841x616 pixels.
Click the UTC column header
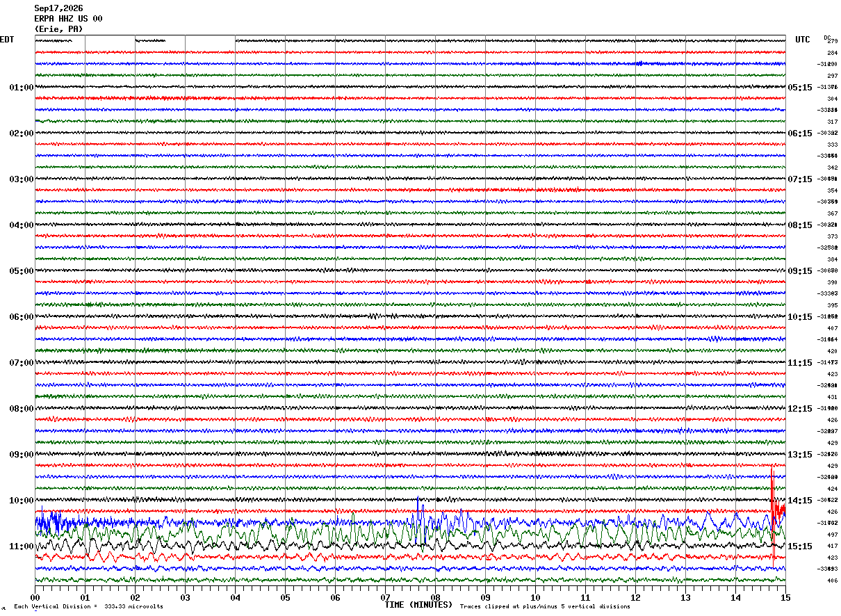pyautogui.click(x=803, y=40)
